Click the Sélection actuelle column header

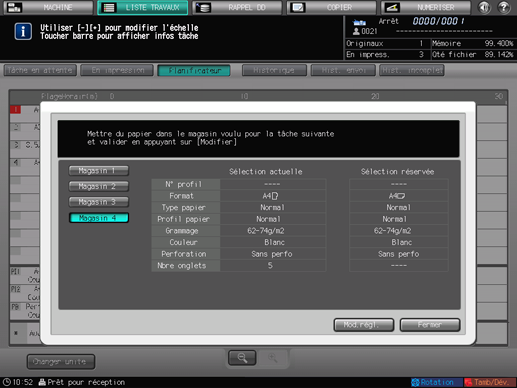click(266, 172)
